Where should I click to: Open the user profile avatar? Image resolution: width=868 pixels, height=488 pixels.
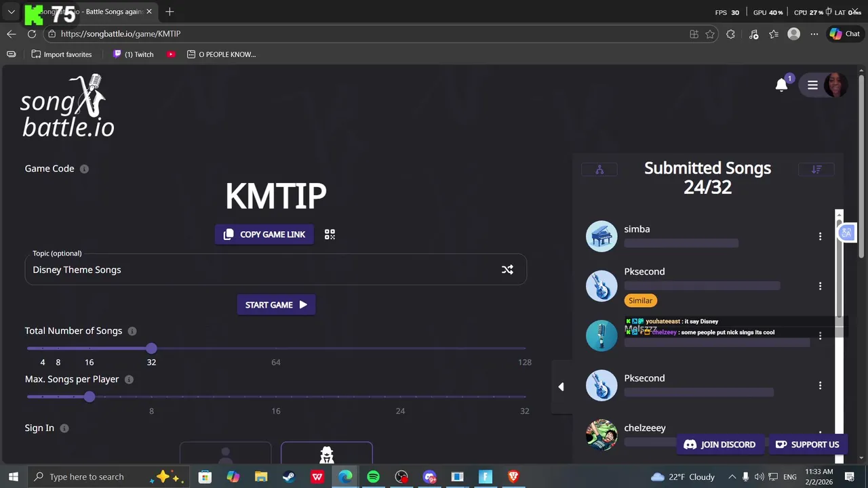point(835,85)
